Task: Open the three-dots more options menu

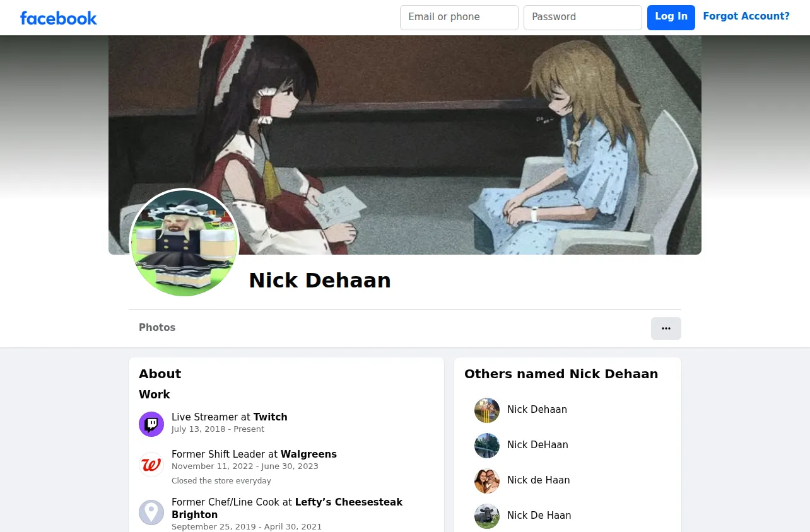Action: 666,328
